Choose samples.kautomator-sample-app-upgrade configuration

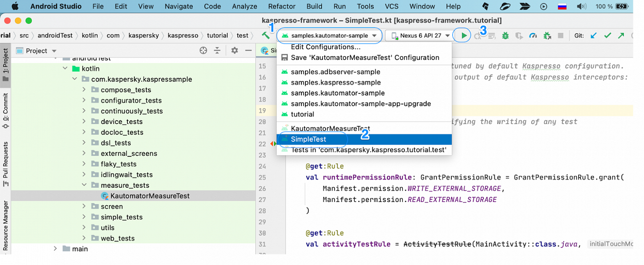(x=364, y=104)
